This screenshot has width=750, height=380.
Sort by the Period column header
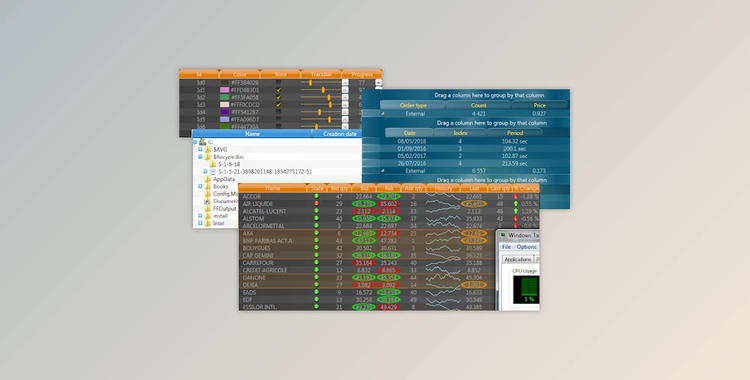[515, 133]
